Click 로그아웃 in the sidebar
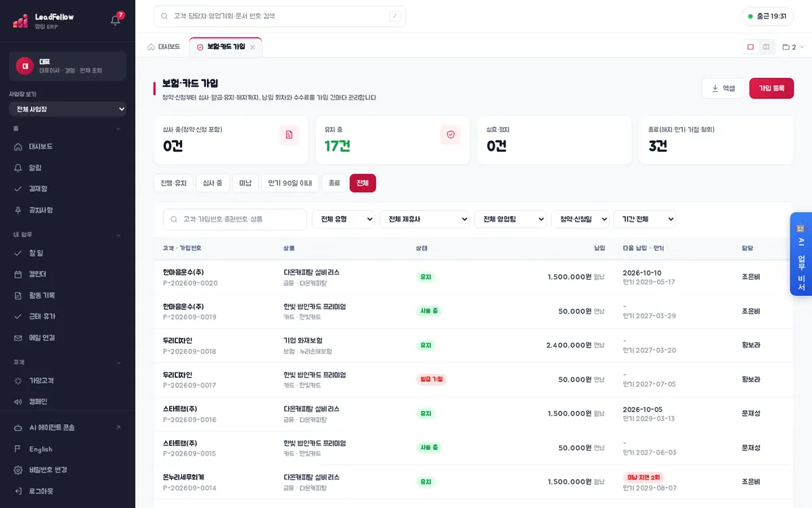This screenshot has width=812, height=508. [x=68, y=491]
